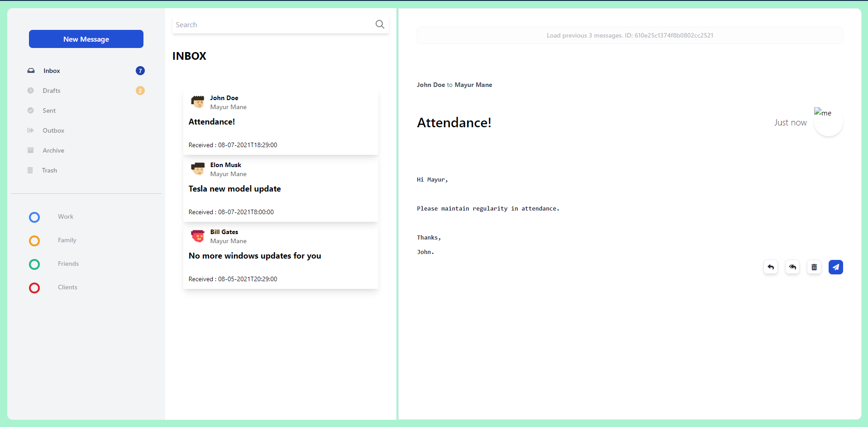Select the Friends label in the sidebar

(68, 264)
